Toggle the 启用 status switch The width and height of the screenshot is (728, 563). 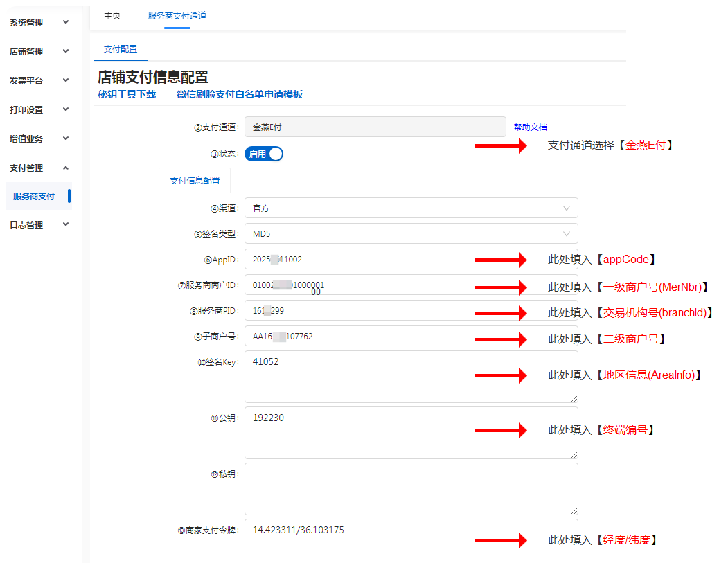tap(264, 154)
